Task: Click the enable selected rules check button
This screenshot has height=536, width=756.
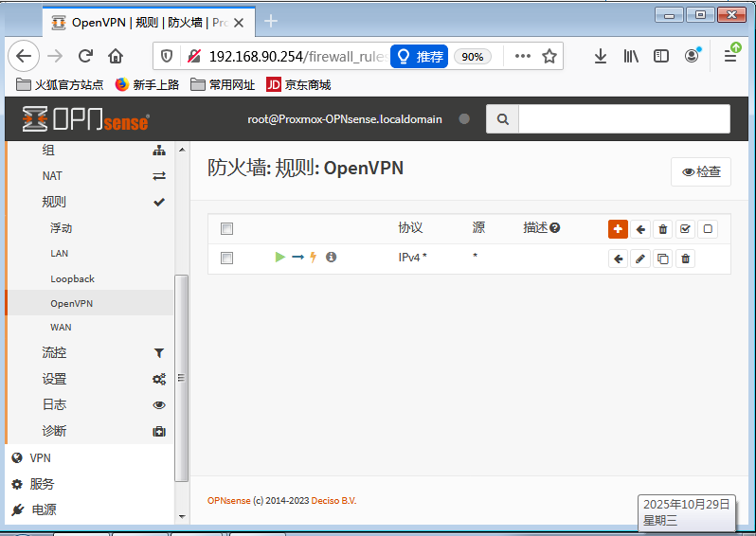Action: coord(685,229)
